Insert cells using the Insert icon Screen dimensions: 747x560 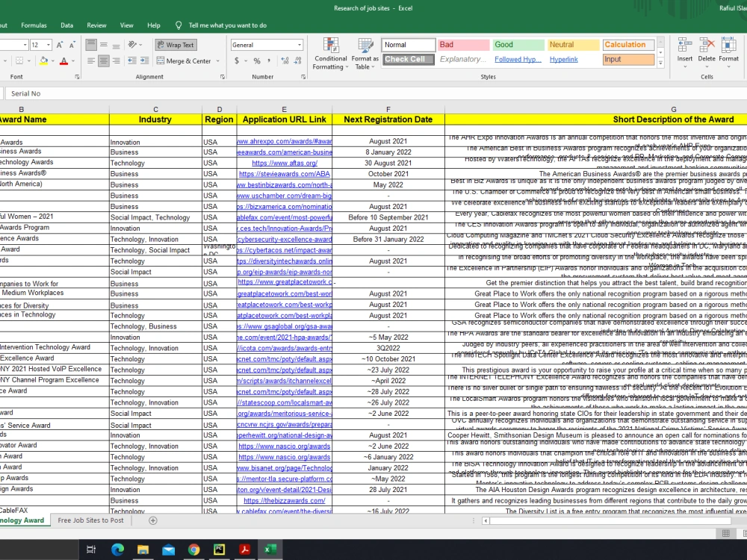coord(684,52)
